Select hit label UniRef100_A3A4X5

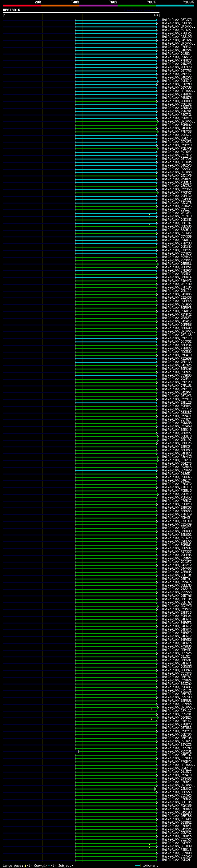pos(176,457)
